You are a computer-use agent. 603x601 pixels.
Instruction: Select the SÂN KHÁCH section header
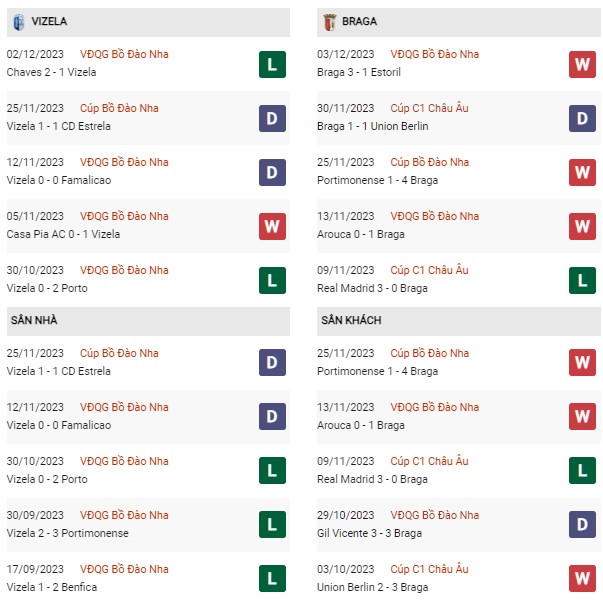click(x=459, y=321)
